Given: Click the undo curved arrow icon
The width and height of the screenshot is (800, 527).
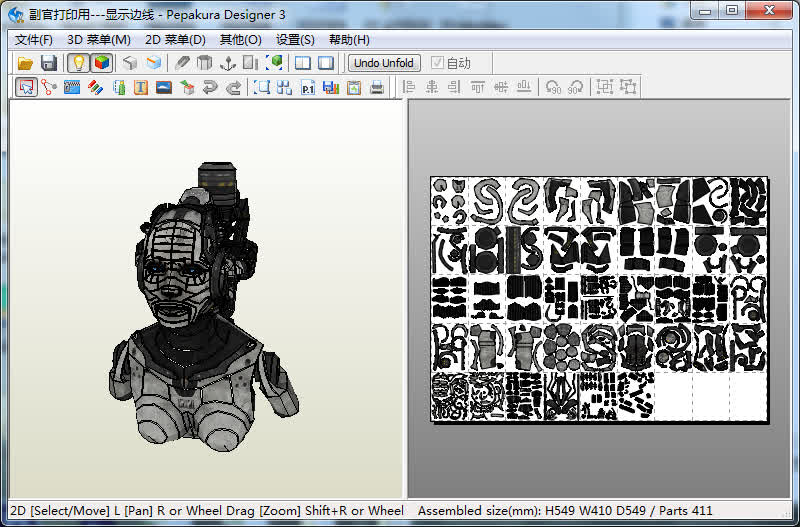Looking at the screenshot, I should pos(210,87).
